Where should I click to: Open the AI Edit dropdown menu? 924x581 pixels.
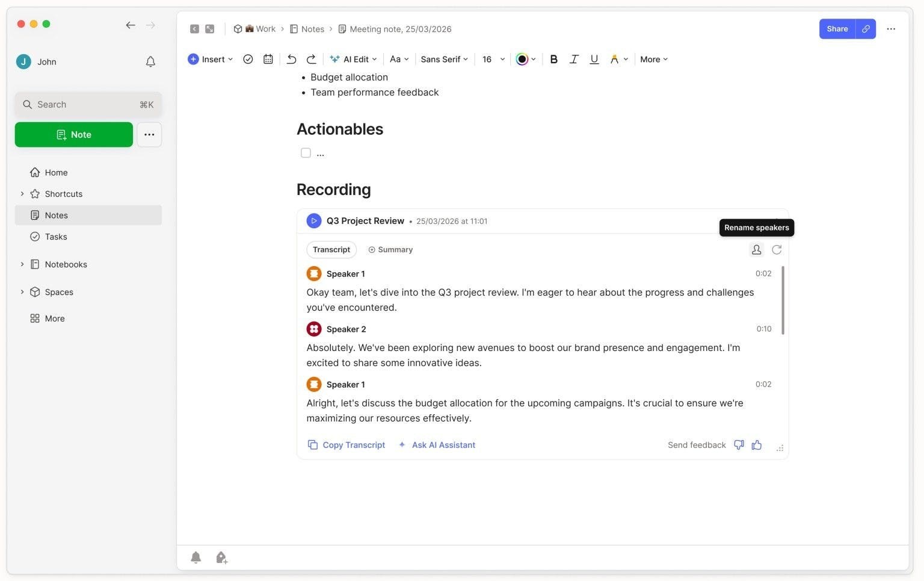coord(354,59)
